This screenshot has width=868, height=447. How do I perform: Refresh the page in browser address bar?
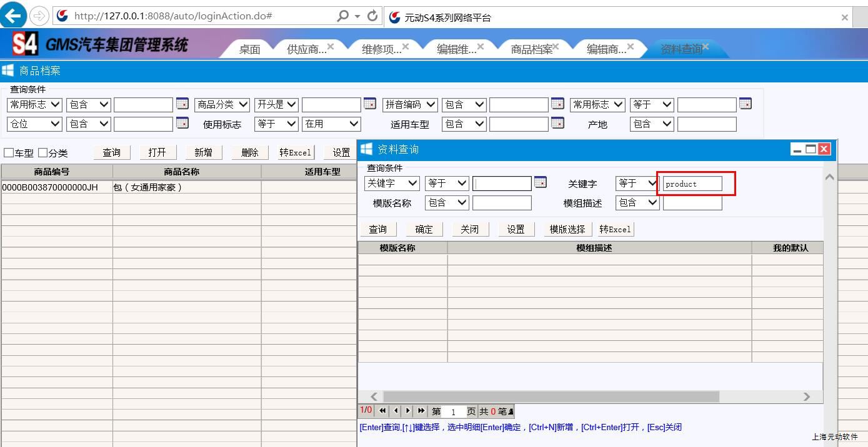click(x=372, y=16)
